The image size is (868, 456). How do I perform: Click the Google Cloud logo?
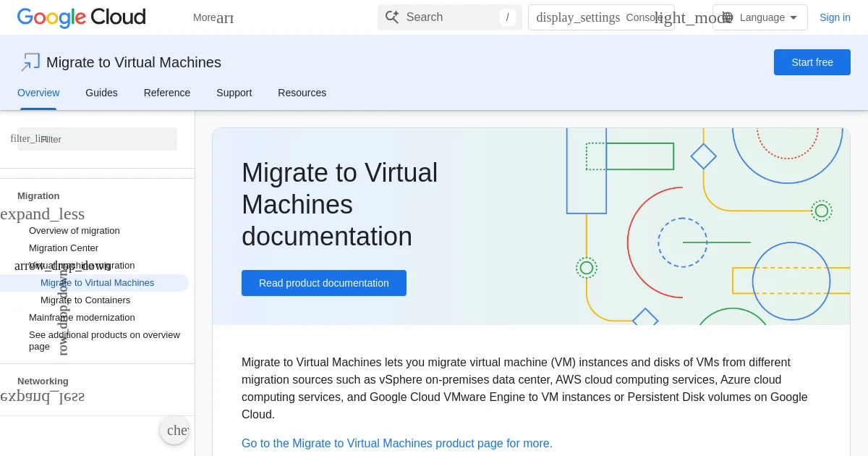point(81,17)
